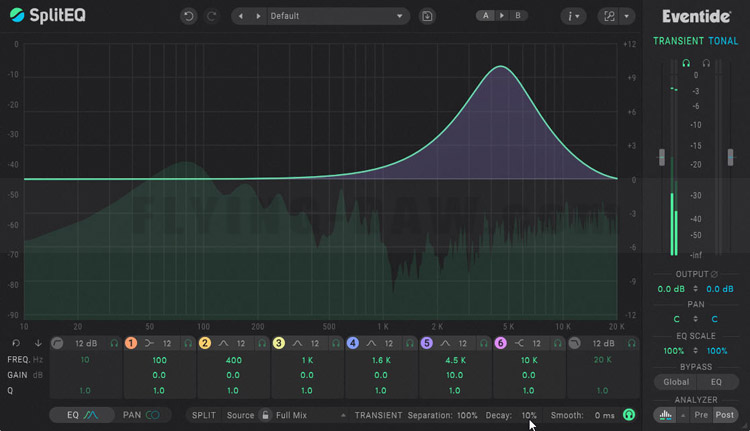Screen dimensions: 750x431
Task: Toggle the analyzer spectrum display icon
Action: (x=665, y=415)
